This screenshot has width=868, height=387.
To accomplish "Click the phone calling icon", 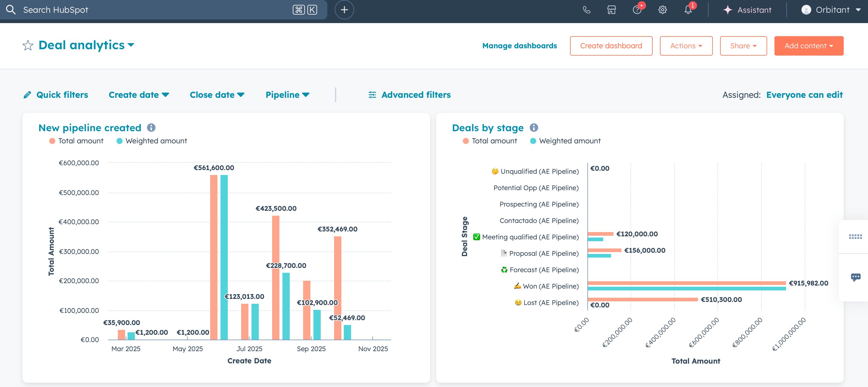I will [x=587, y=10].
